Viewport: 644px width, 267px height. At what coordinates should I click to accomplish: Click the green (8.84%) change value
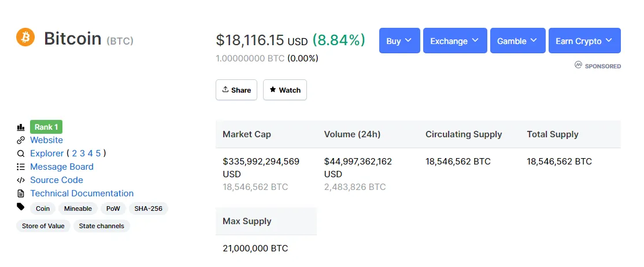(x=338, y=40)
